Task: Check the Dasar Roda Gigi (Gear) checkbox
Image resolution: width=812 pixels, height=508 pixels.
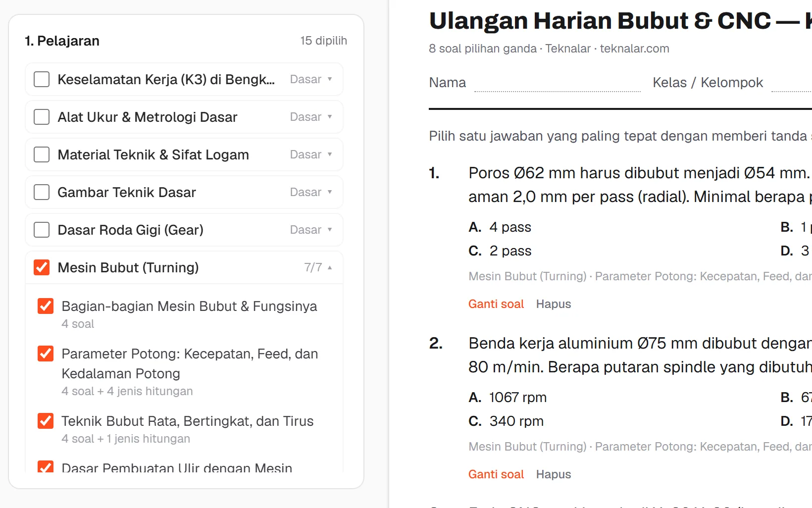Action: click(x=42, y=230)
